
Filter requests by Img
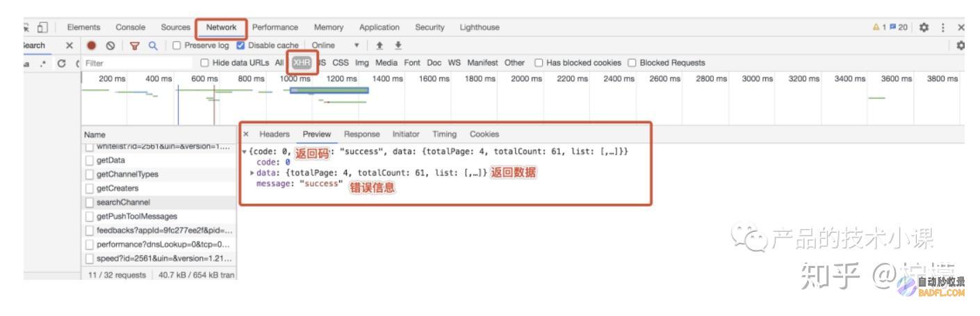click(x=361, y=63)
